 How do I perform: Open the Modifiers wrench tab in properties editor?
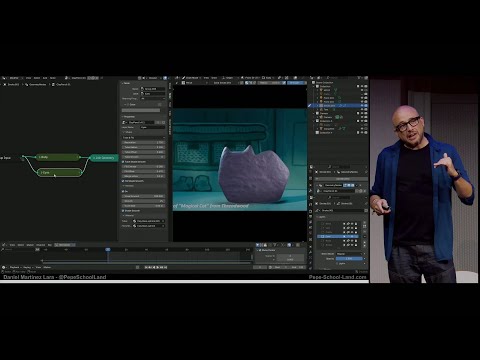(310, 191)
